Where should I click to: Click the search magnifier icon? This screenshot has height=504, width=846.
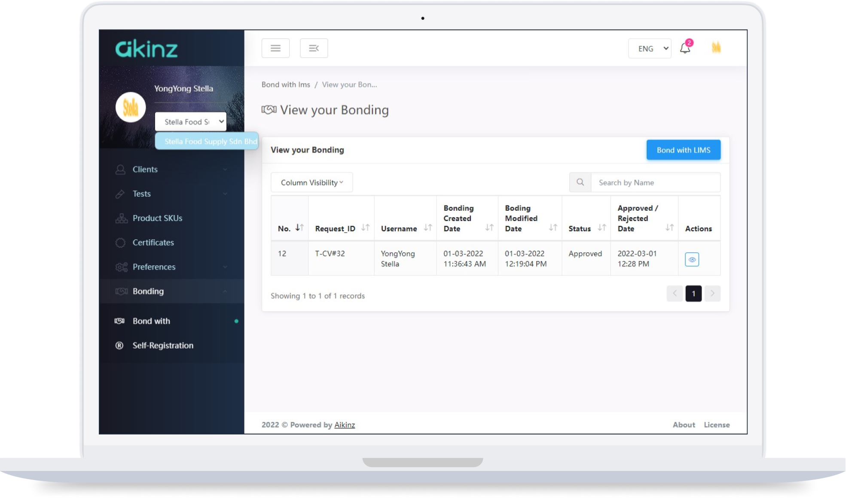pos(580,182)
